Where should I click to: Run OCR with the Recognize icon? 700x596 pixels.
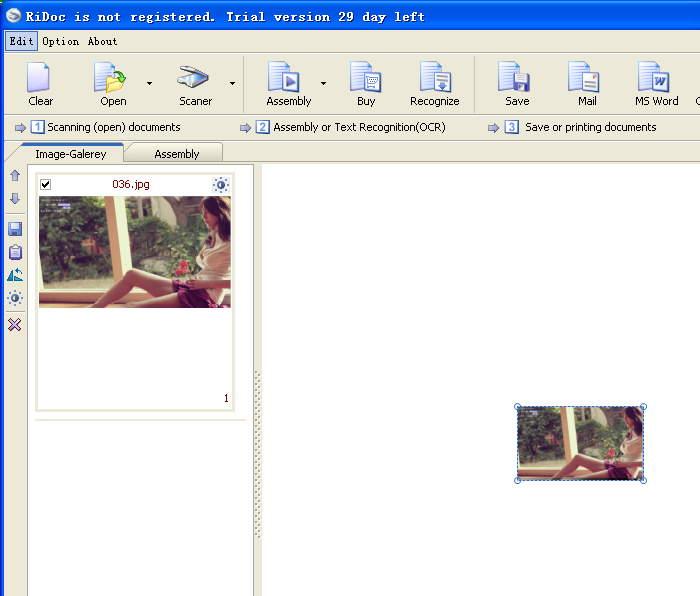[434, 79]
